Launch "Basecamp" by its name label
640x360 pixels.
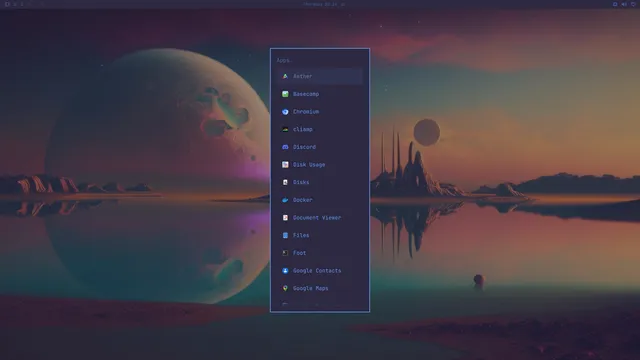pyautogui.click(x=306, y=94)
